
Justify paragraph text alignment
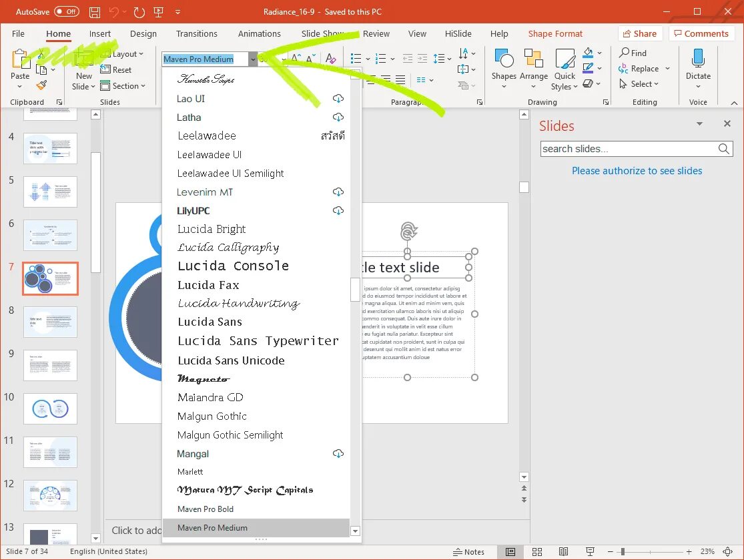[x=400, y=79]
